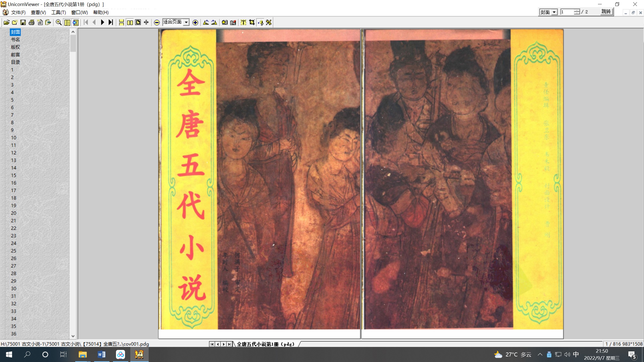
Task: Select page 25 in the bookmark tree
Action: point(14,251)
